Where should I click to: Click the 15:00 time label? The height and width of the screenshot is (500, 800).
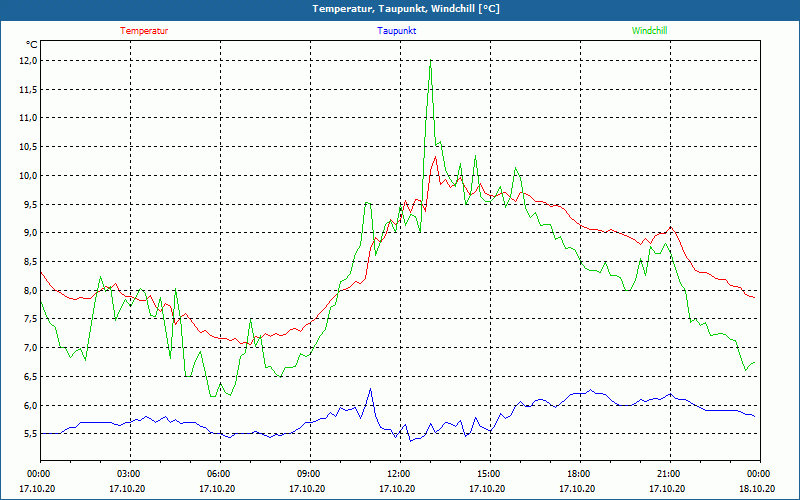point(490,474)
